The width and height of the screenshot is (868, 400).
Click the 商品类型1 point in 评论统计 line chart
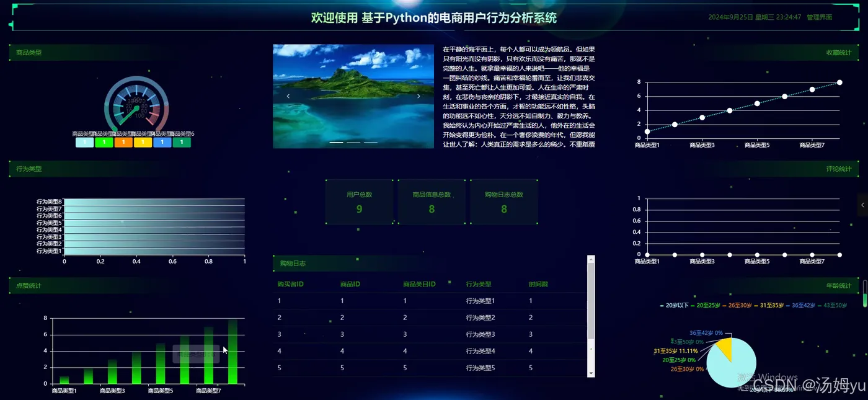[647, 254]
